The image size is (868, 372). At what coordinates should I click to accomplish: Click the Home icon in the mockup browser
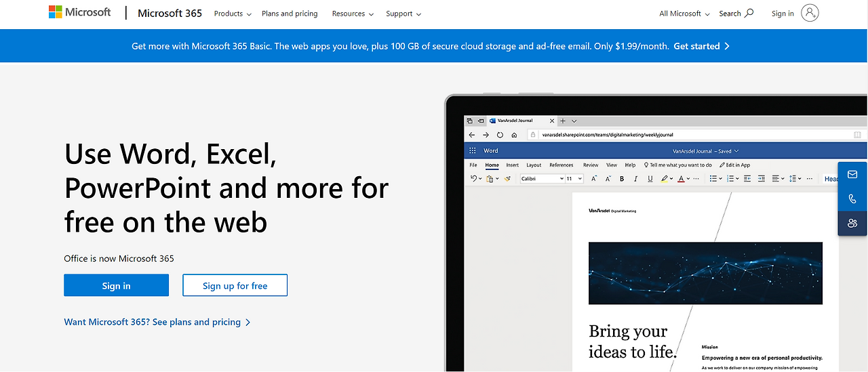(514, 135)
